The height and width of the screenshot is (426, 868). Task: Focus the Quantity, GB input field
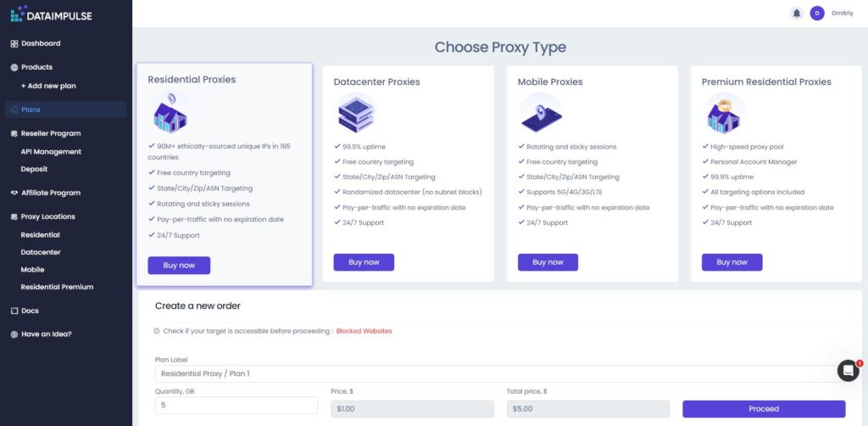click(236, 405)
